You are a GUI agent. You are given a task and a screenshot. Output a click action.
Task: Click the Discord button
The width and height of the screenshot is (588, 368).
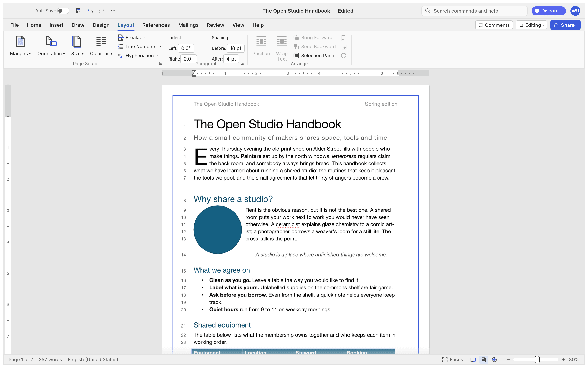pos(548,11)
